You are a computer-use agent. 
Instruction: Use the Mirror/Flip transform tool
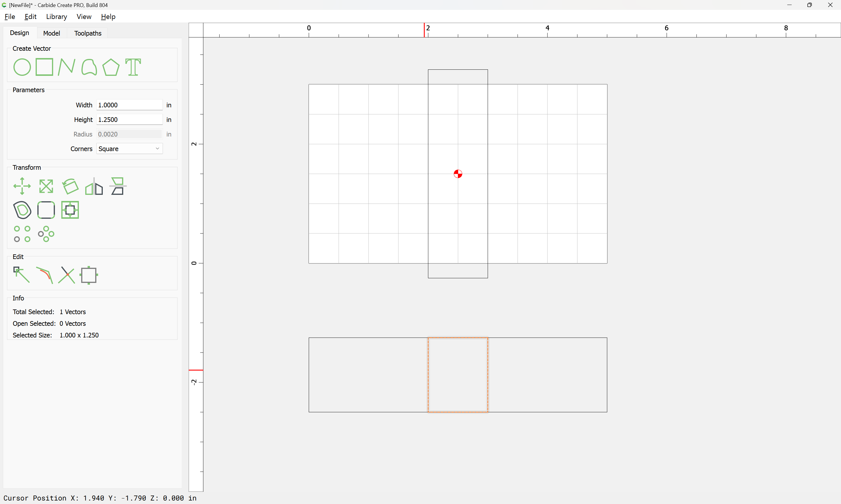pyautogui.click(x=94, y=186)
